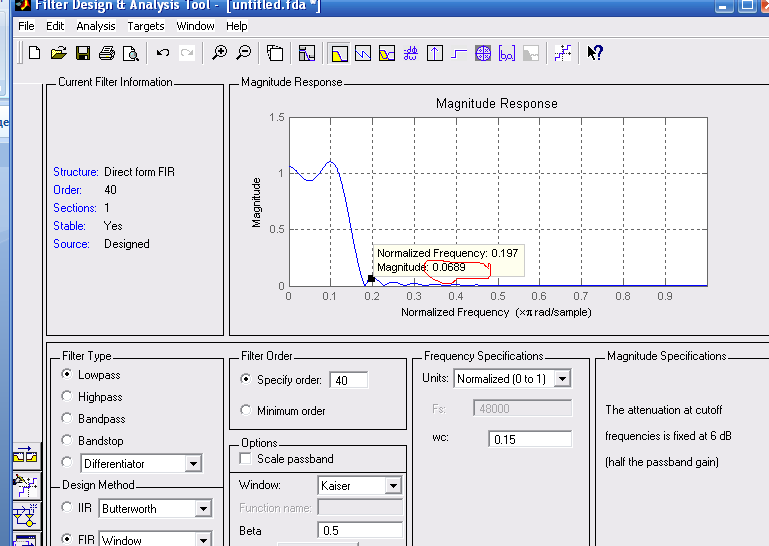Screen dimensions: 769x546
Task: Click the 'Direct form FIR' structure text
Action: pyautogui.click(x=139, y=172)
